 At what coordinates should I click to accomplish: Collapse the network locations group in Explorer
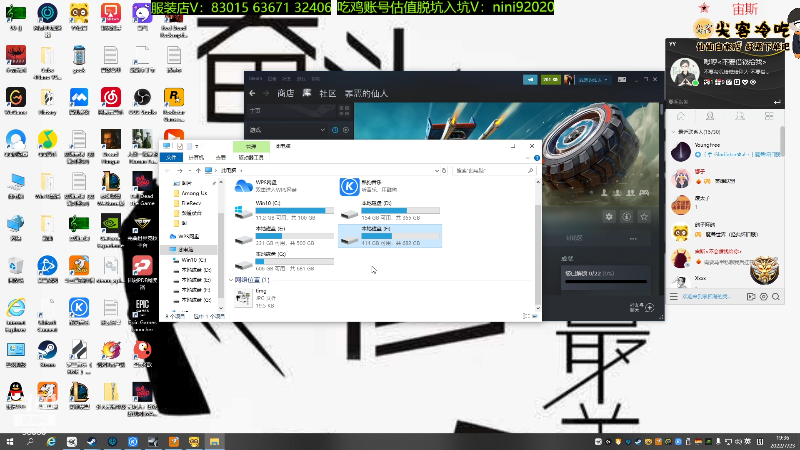(231, 280)
